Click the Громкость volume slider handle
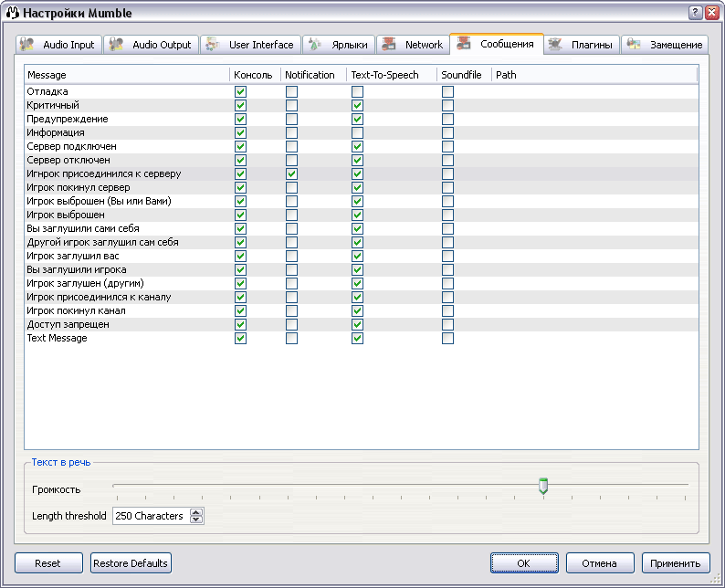 coord(543,486)
